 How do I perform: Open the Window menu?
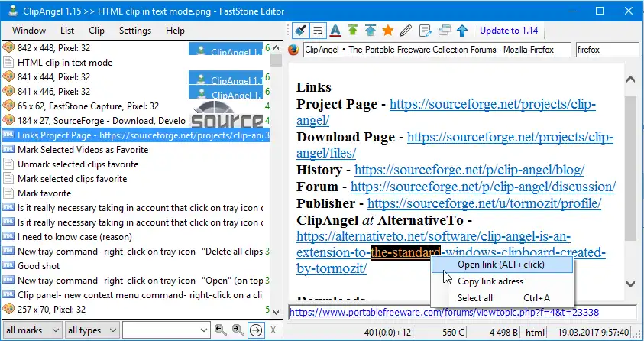tap(29, 31)
